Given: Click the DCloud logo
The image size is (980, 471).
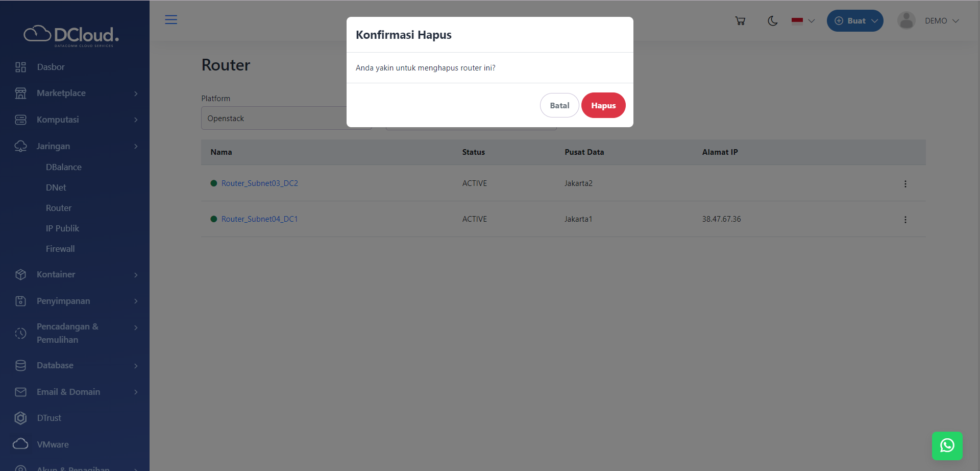Looking at the screenshot, I should pyautogui.click(x=71, y=35).
